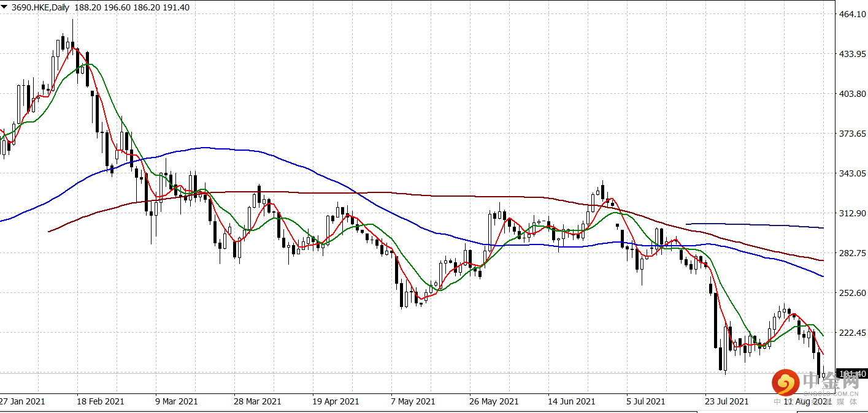The image size is (868, 413).
Task: Click the 23 Jul 2021 date label
Action: tap(726, 401)
